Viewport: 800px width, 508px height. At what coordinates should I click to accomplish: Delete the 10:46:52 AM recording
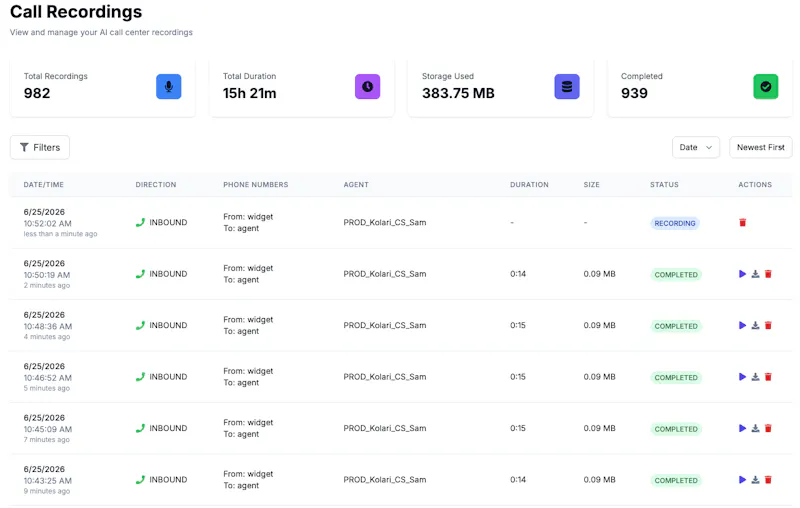click(x=768, y=377)
